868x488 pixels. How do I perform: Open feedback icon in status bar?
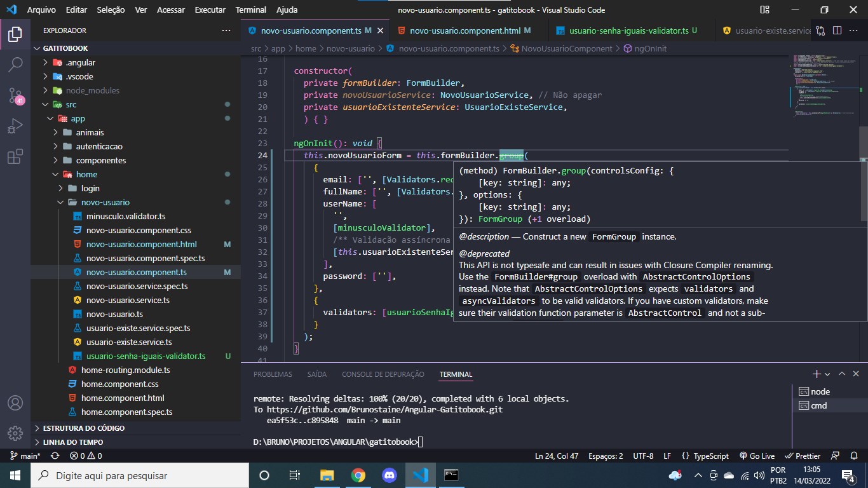(x=836, y=456)
